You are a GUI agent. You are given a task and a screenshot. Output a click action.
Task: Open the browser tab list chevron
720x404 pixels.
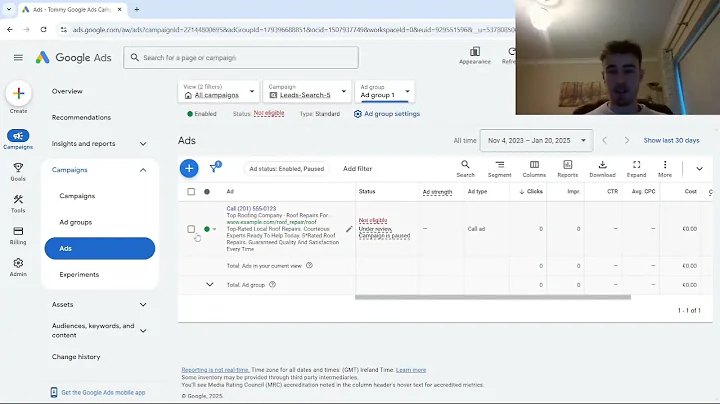pyautogui.click(x=8, y=9)
